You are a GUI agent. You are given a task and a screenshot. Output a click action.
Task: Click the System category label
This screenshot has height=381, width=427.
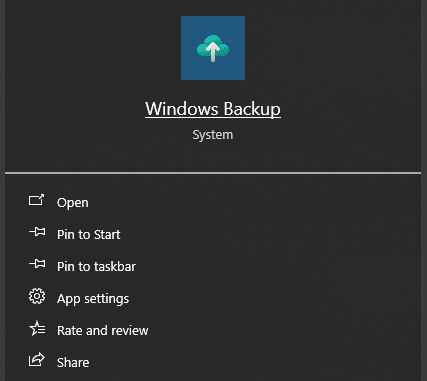213,135
